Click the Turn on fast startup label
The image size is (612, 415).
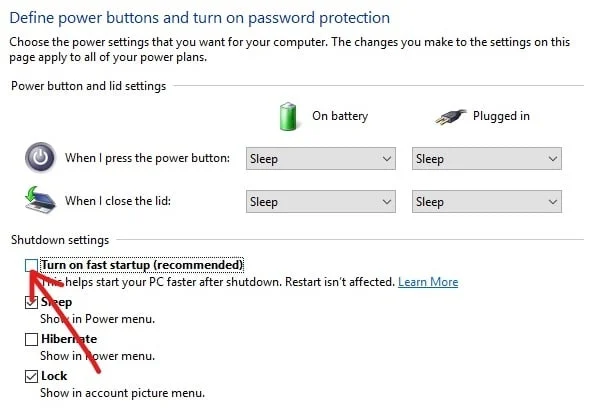(x=142, y=265)
